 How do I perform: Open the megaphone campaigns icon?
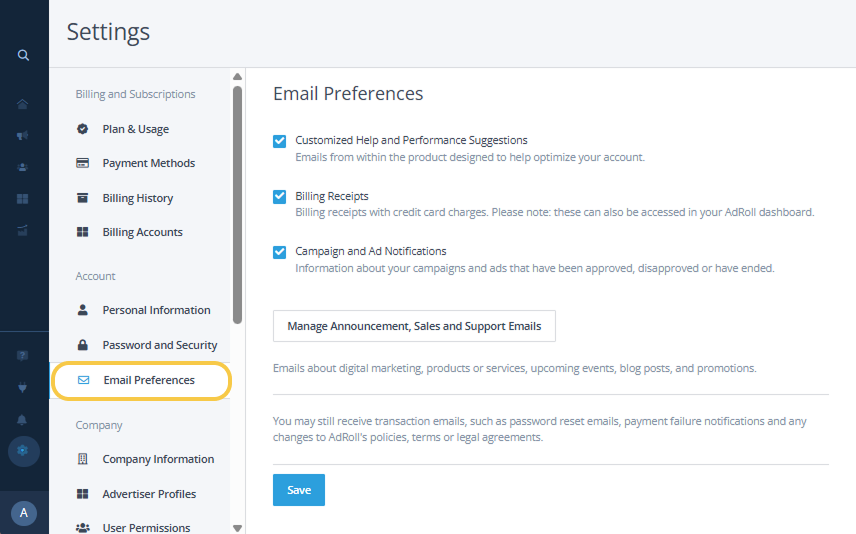tap(23, 136)
